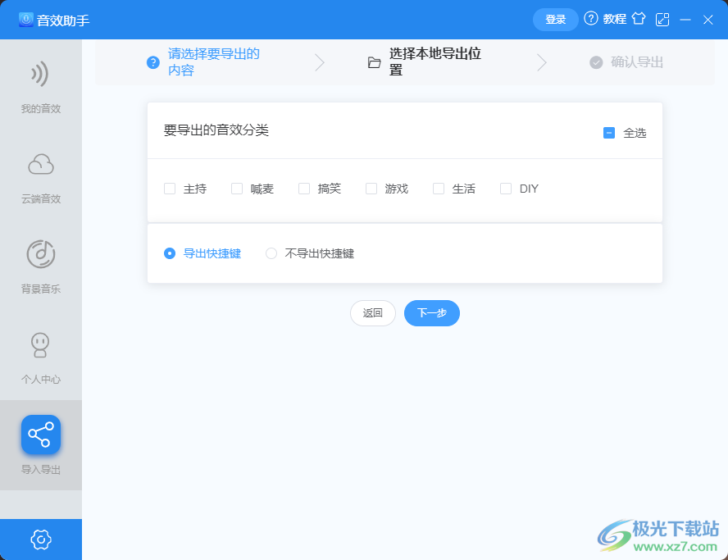Check the DIY category checkbox
728x560 pixels.
(505, 189)
